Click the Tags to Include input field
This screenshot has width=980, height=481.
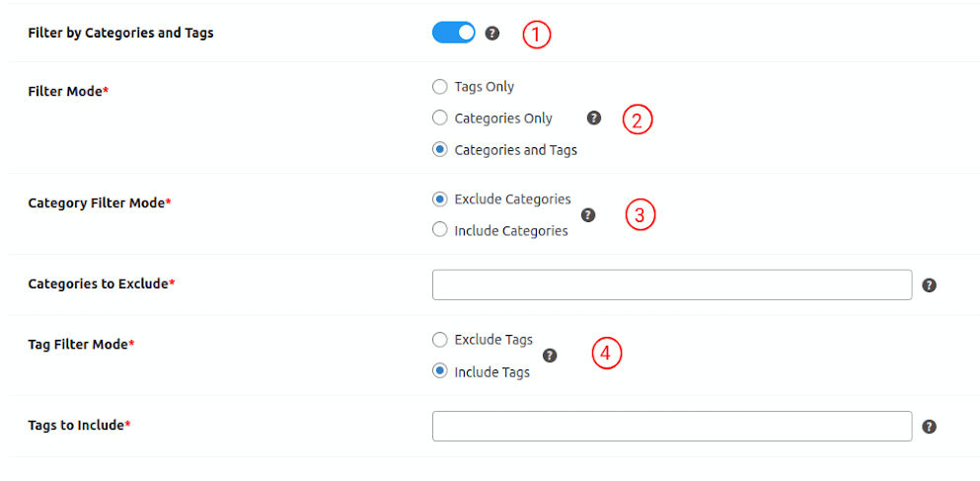pos(671,426)
